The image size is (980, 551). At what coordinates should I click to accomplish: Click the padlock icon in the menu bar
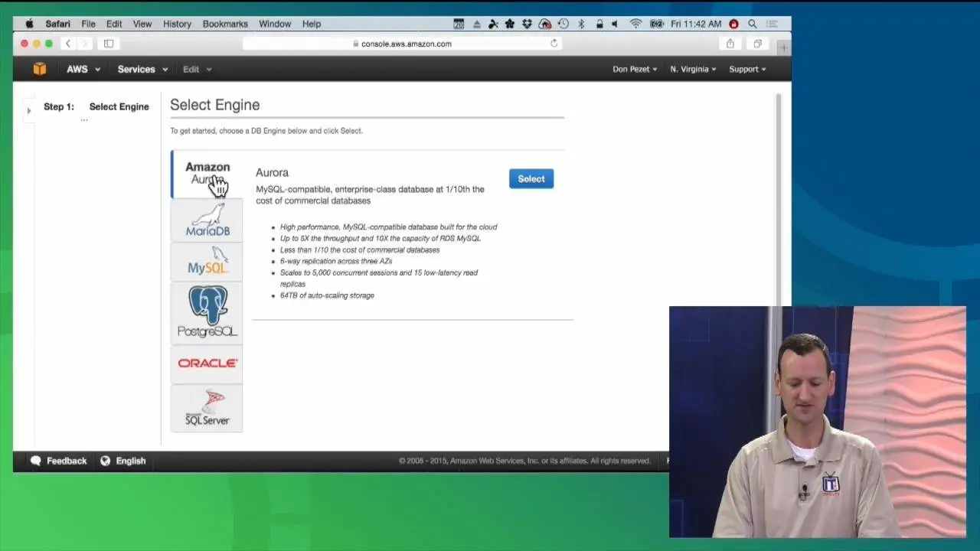[x=599, y=24]
